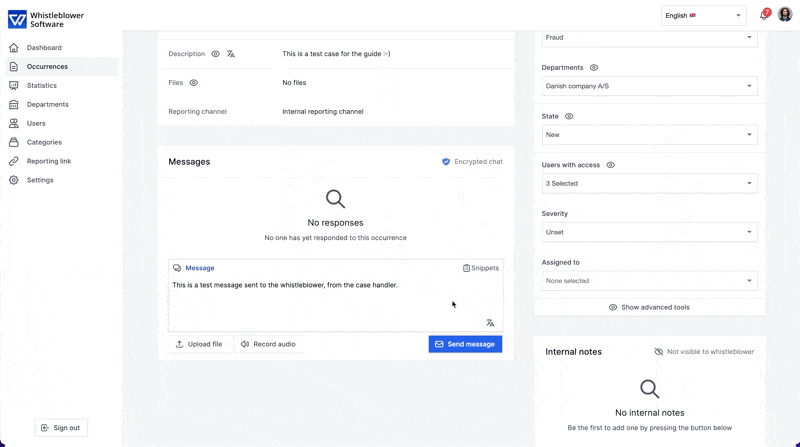The image size is (800, 447).
Task: Open the English language selector
Action: click(703, 15)
